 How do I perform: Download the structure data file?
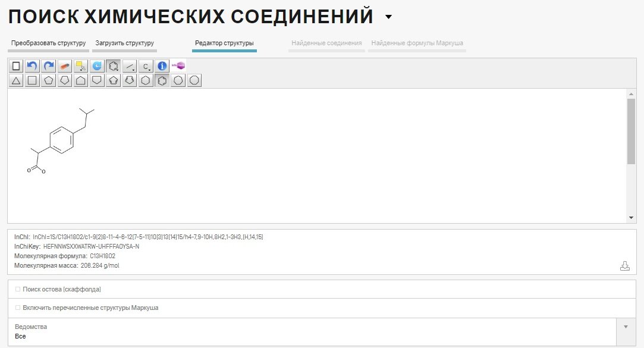625,266
